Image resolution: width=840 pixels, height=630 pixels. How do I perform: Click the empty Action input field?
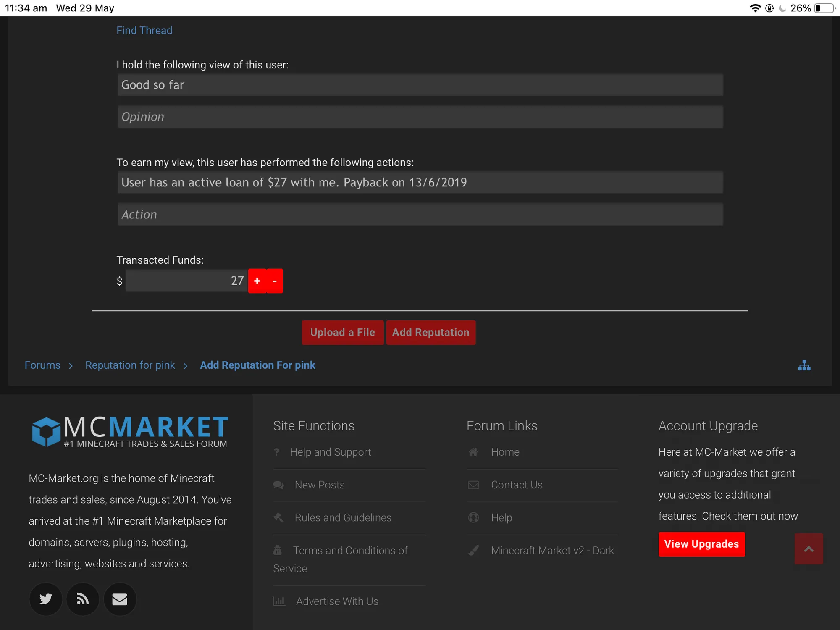tap(420, 215)
